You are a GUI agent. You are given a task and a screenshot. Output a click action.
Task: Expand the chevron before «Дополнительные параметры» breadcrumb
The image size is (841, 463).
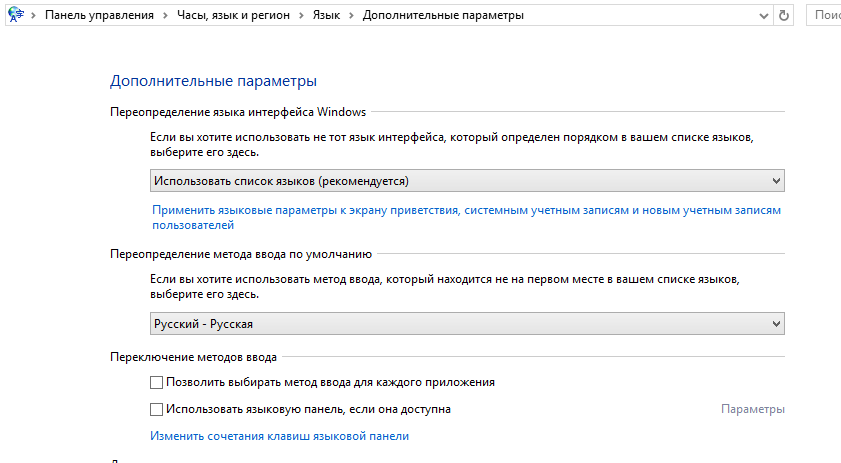click(353, 16)
